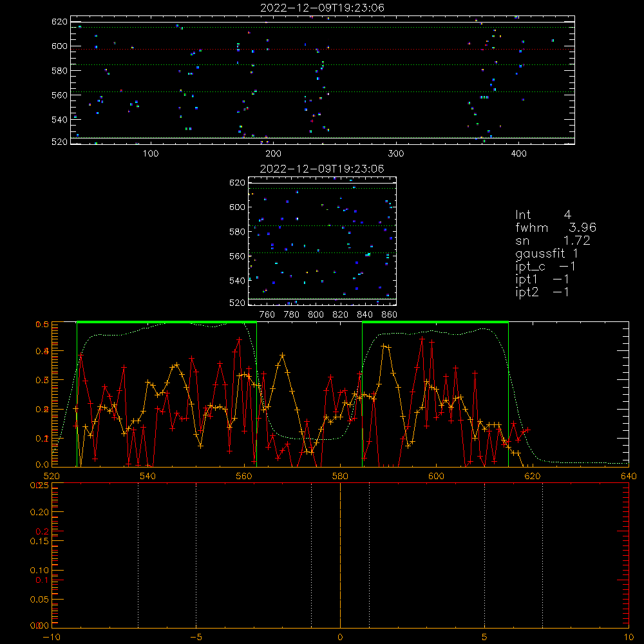Click x-axis label 580 under the profile line plot
This screenshot has height=644, width=644.
click(x=340, y=477)
